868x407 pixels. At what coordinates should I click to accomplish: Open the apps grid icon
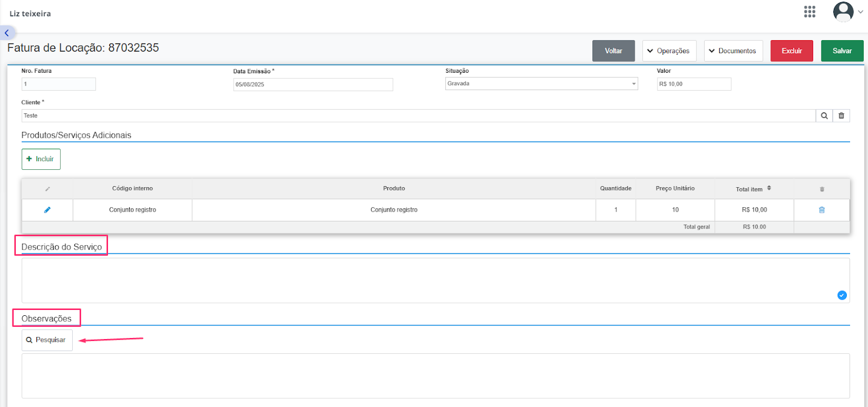pyautogui.click(x=809, y=12)
